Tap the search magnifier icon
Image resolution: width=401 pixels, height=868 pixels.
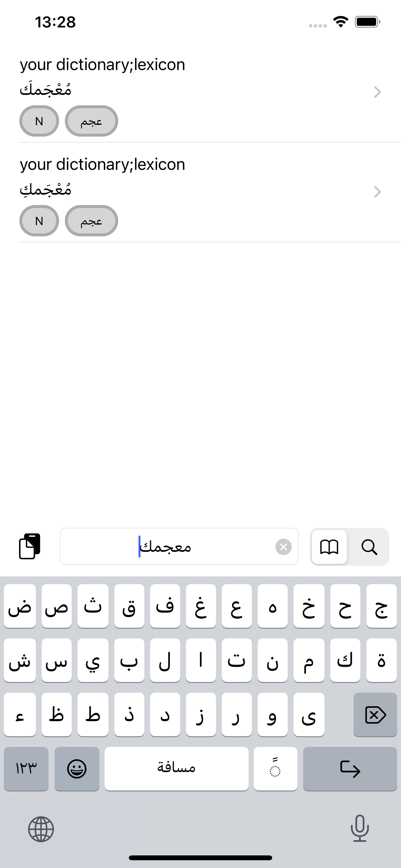pos(370,547)
